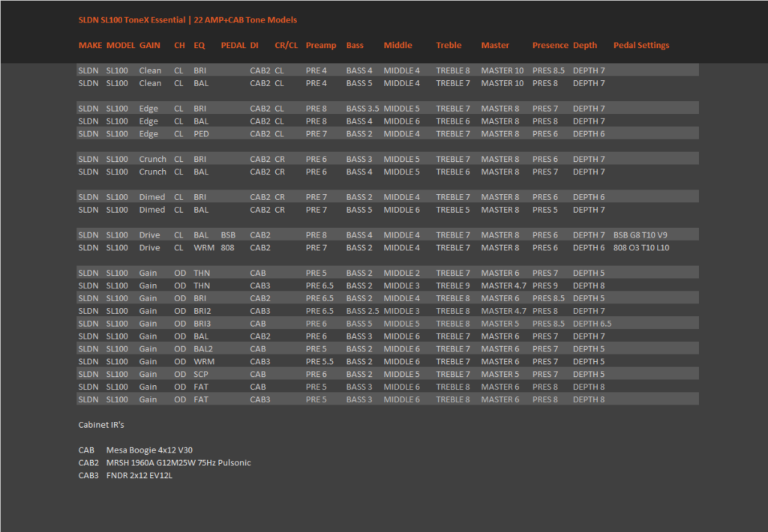This screenshot has height=532, width=768.
Task: Select 'Crunch' in the Crunch BRI row
Action: [x=152, y=160]
